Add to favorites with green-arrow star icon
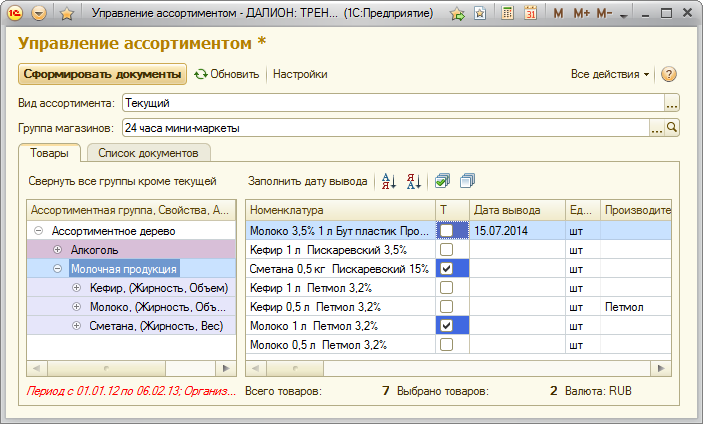 [458, 14]
